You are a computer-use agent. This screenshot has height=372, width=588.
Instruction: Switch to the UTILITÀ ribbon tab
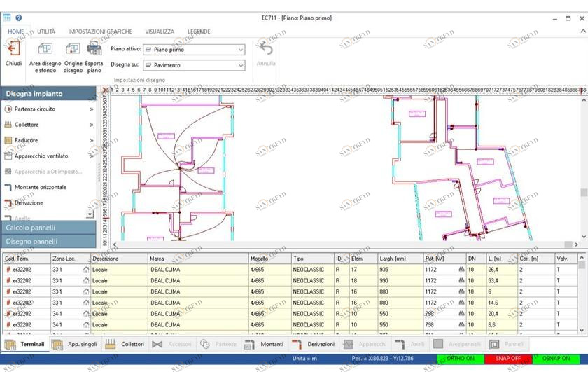[46, 32]
